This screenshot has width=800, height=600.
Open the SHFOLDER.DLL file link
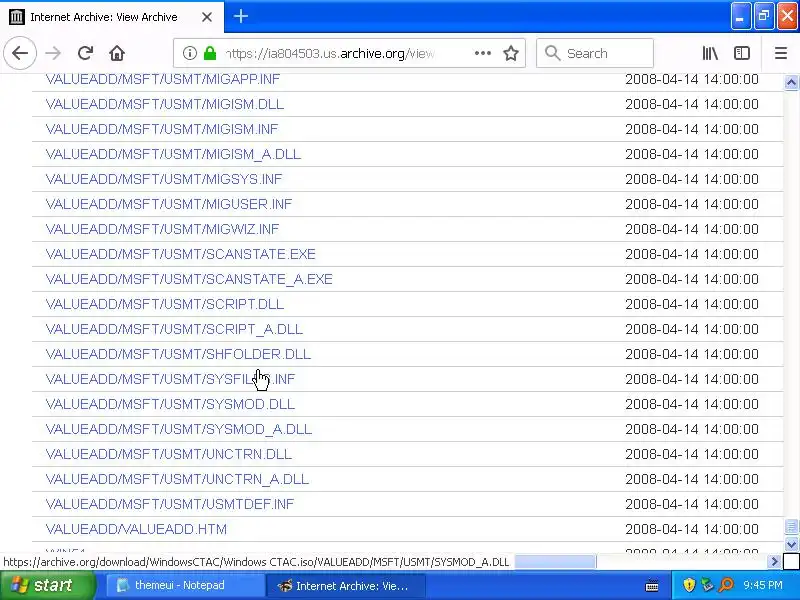178,354
